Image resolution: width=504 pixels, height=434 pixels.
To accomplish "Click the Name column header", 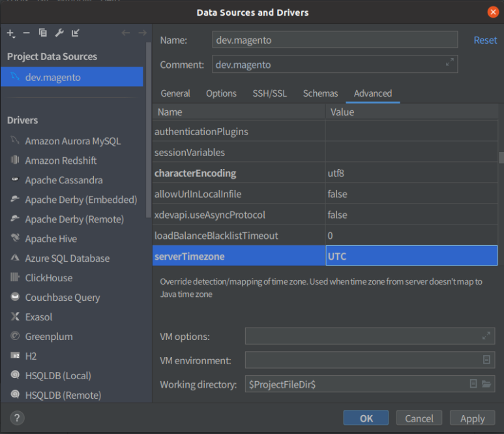I will pos(239,112).
